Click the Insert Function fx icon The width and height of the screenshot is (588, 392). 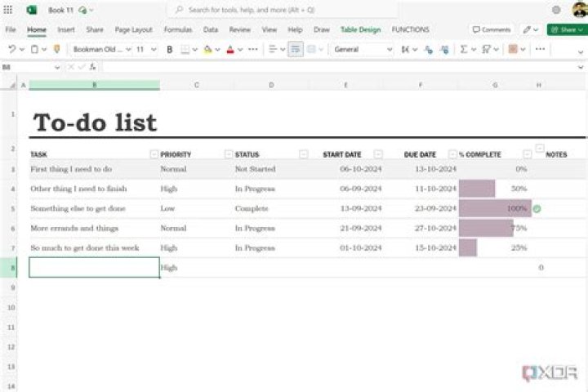[x=92, y=67]
